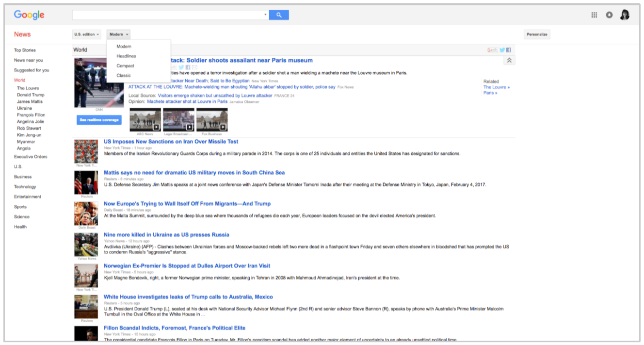
Task: Open the notifications icon near the avatar
Action: click(x=609, y=15)
